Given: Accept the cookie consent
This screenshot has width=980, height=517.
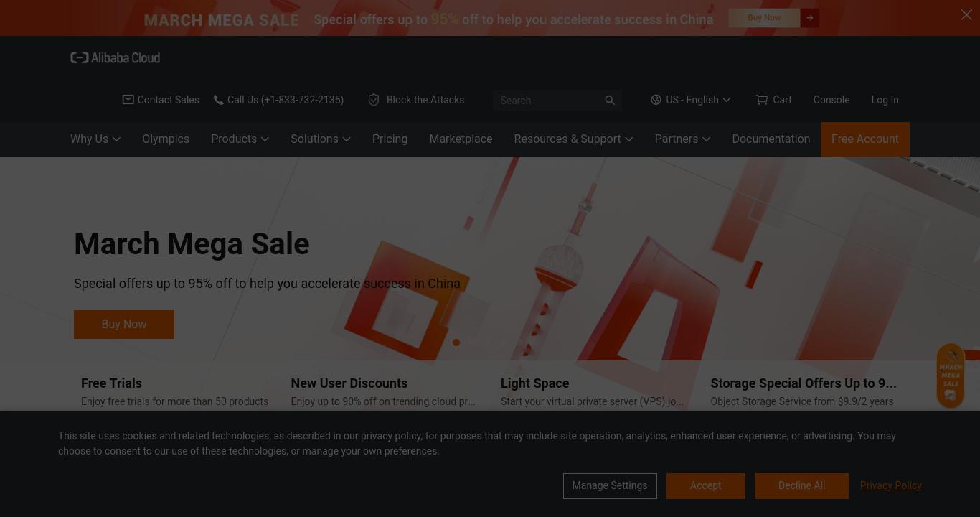Looking at the screenshot, I should tap(706, 486).
